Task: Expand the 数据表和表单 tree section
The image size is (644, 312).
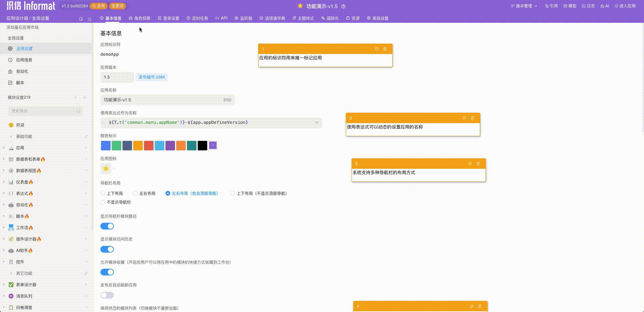Action: (3, 159)
